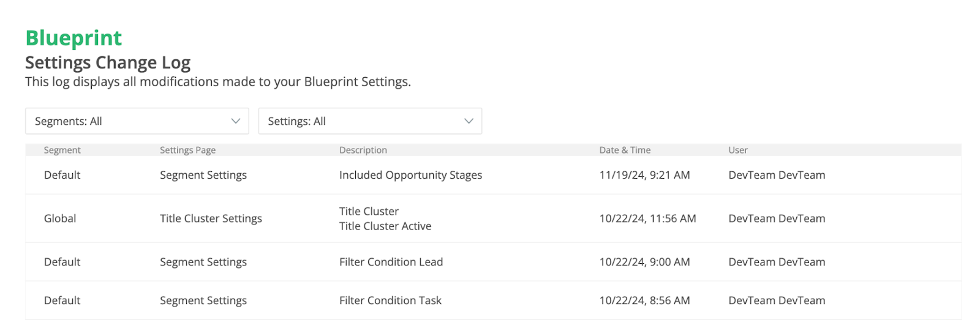Screen dimensions: 980x320
Task: Click the 10/22/24, 8:56 AM timestamp
Action: click(644, 300)
